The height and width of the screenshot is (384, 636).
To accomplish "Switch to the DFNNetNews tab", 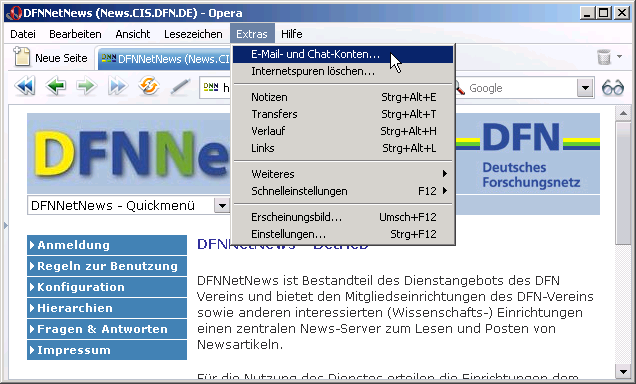I will (x=164, y=59).
